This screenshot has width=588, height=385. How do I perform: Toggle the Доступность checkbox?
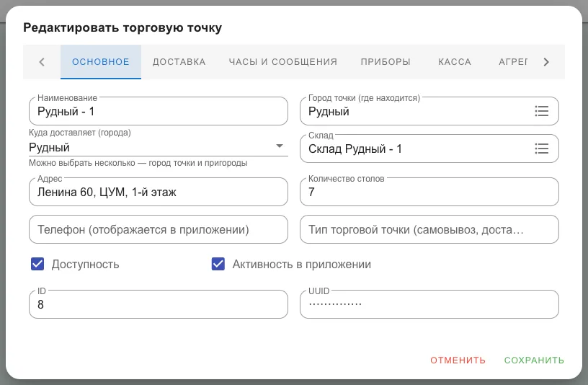tap(37, 264)
